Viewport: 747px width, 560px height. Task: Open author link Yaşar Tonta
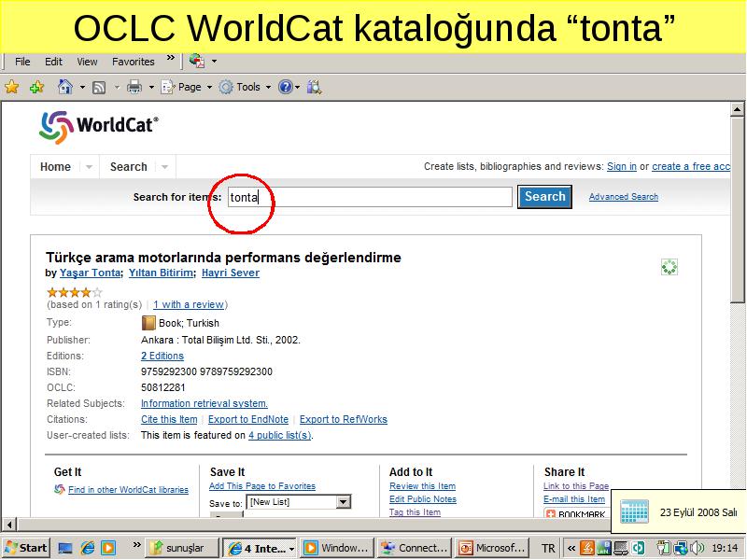90,273
